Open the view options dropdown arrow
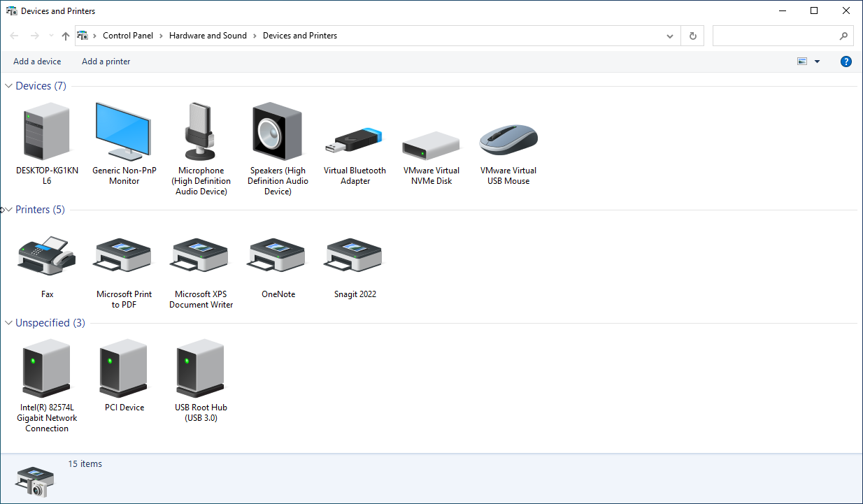Image resolution: width=863 pixels, height=504 pixels. (817, 62)
